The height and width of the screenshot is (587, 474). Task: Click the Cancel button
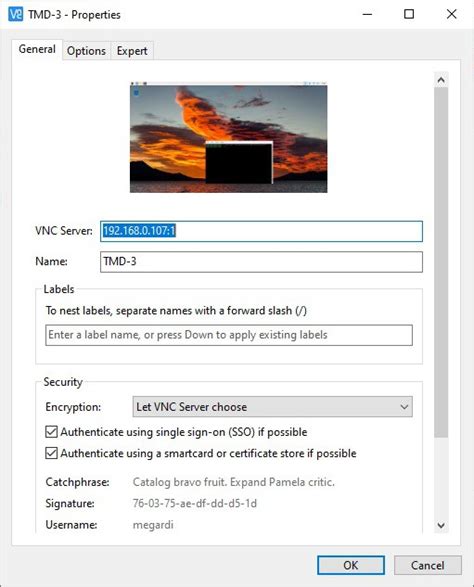428,565
